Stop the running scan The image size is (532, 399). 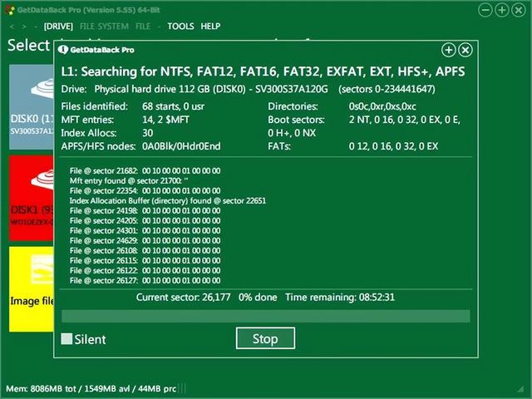(x=265, y=338)
